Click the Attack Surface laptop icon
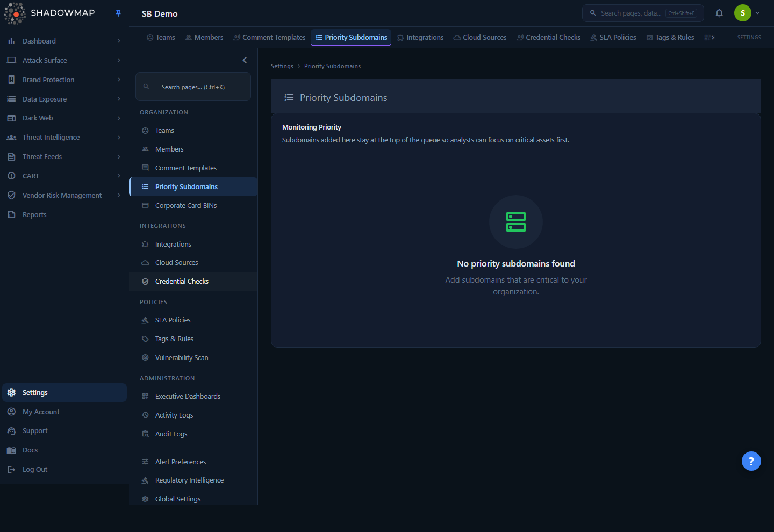The image size is (774, 532). tap(11, 60)
